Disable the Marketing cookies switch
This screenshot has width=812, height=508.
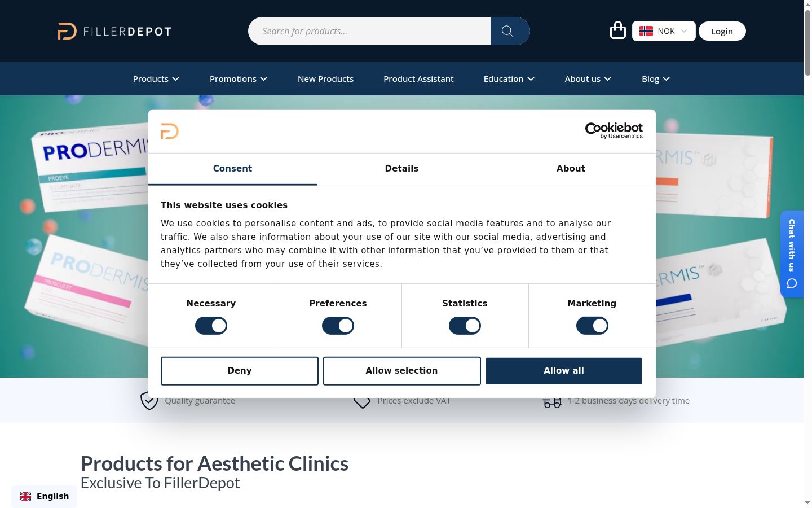(x=592, y=326)
